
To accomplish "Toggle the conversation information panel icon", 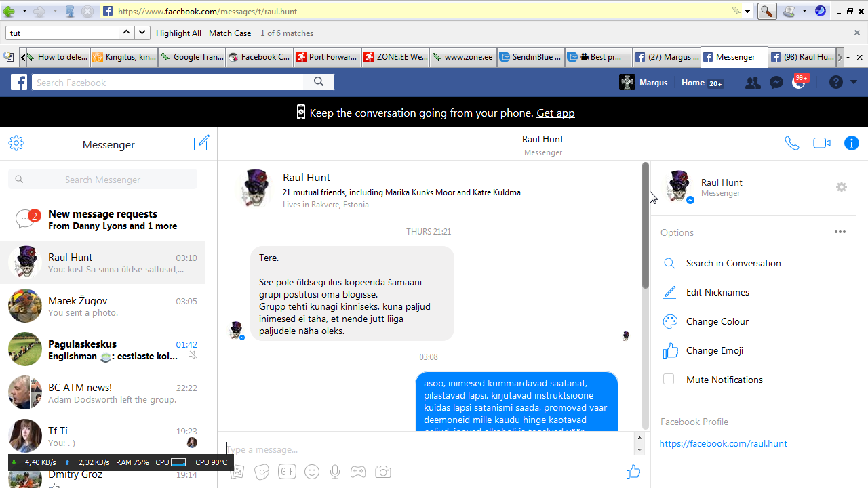I will coord(852,143).
